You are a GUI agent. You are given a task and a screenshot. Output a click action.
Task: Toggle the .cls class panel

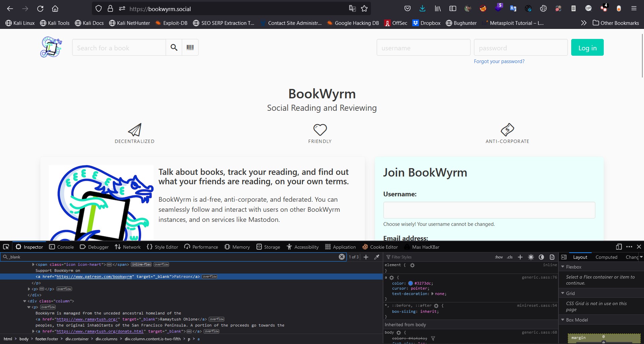510,257
